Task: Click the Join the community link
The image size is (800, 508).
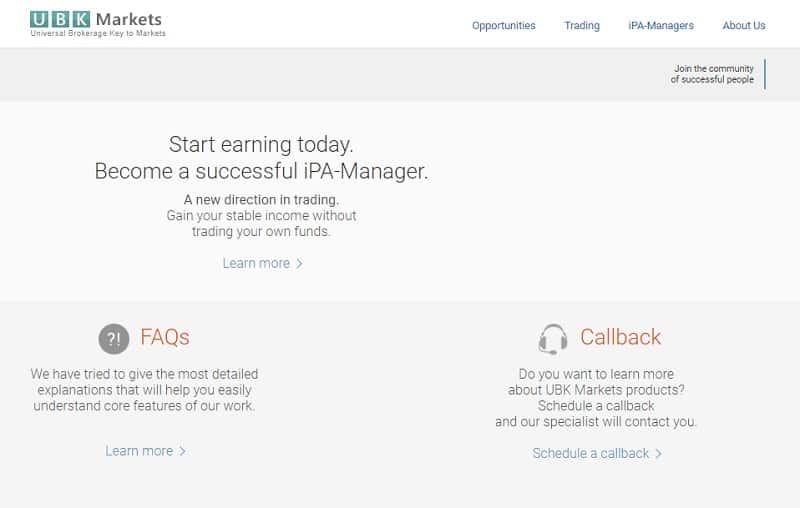Action: [712, 74]
